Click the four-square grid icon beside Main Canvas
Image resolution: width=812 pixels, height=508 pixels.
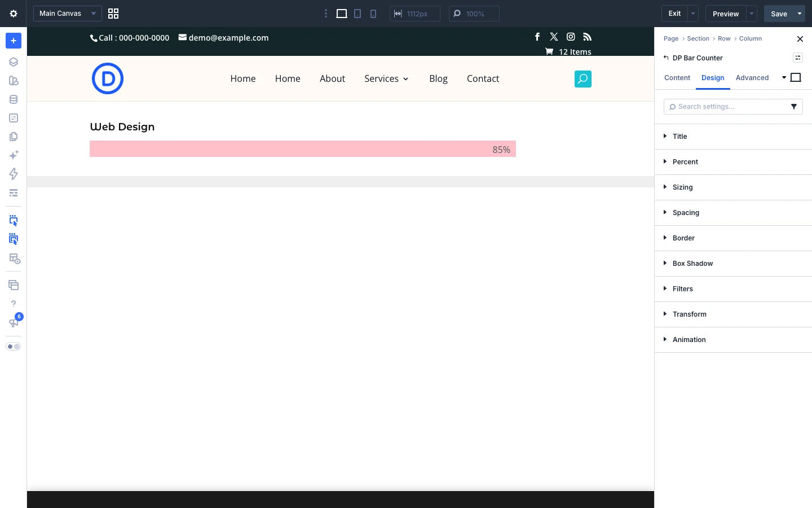(113, 14)
